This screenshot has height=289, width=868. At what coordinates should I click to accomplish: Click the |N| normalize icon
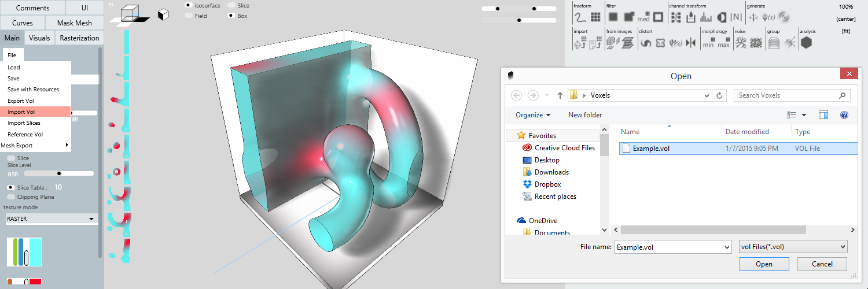(737, 17)
